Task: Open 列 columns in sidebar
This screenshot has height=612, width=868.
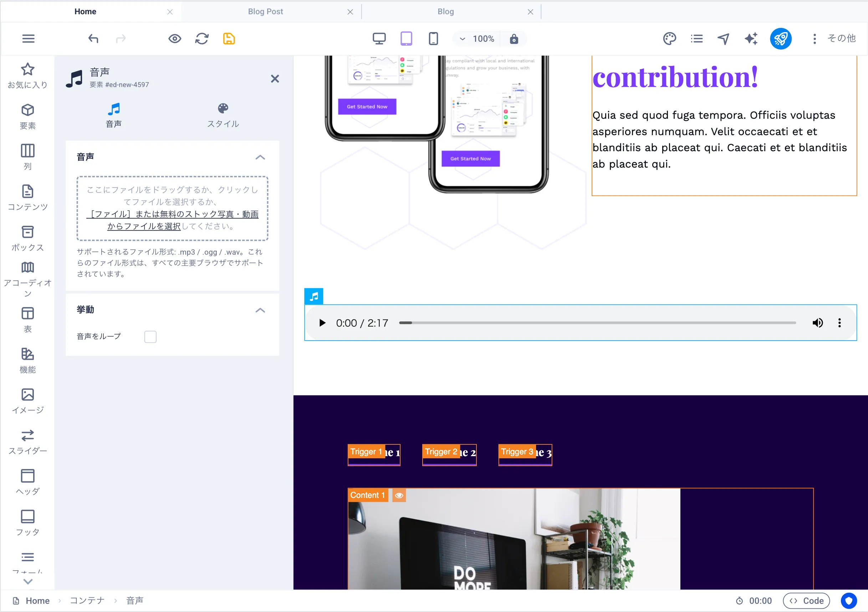Action: pos(27,157)
